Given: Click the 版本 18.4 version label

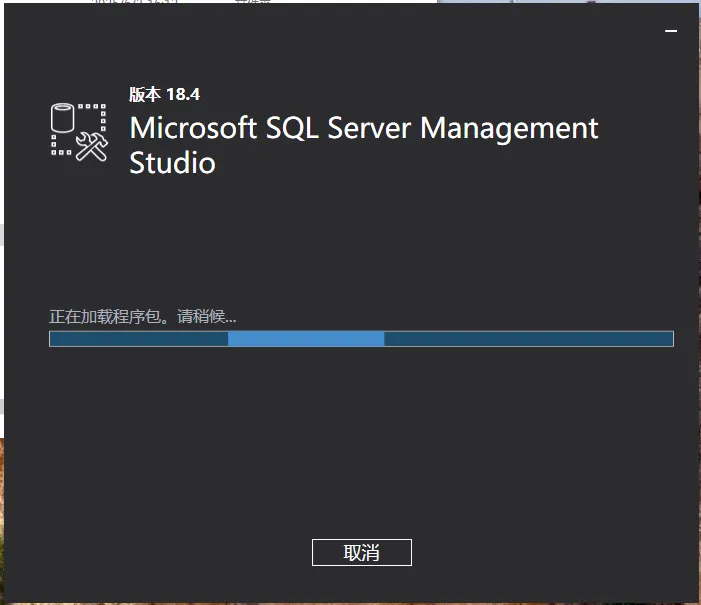Looking at the screenshot, I should click(164, 95).
